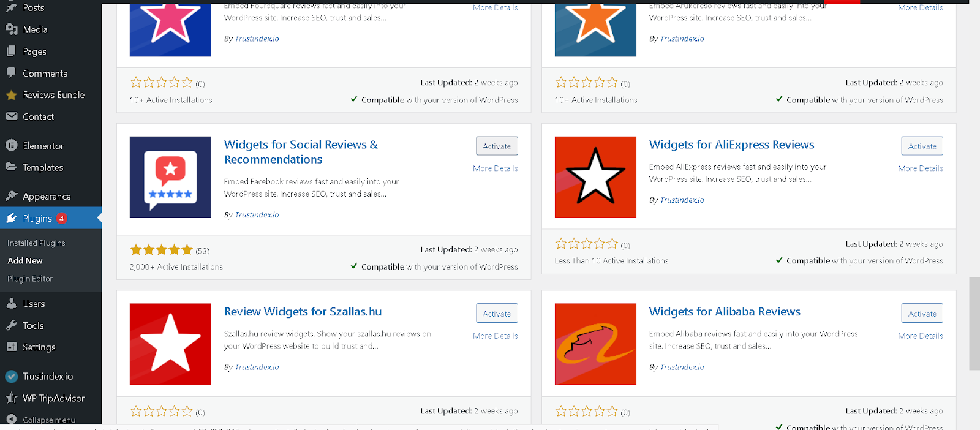Click the Plugins plug icon
980x430 pixels.
(x=11, y=218)
